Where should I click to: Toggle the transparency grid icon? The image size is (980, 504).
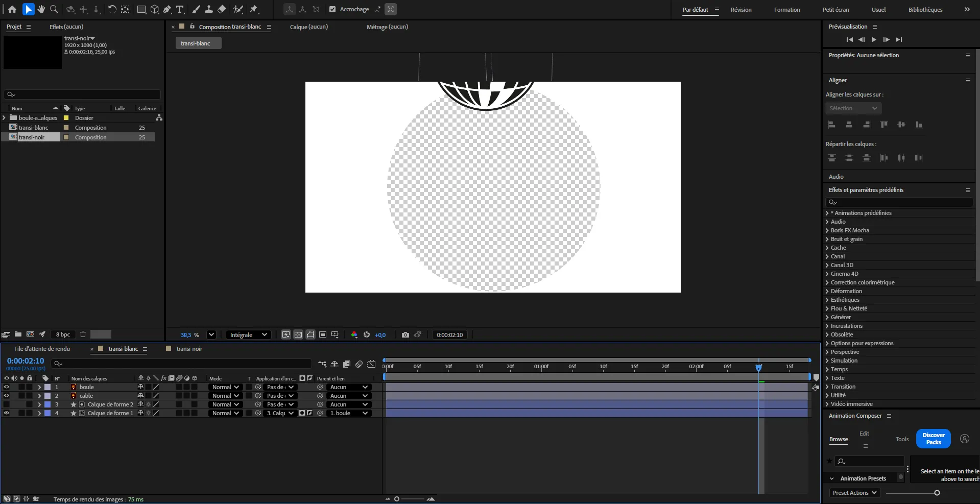click(298, 335)
